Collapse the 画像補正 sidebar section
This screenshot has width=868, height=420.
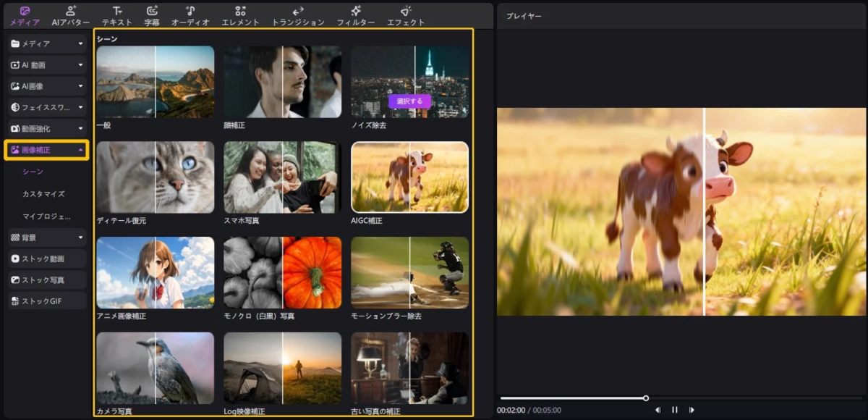(x=46, y=150)
